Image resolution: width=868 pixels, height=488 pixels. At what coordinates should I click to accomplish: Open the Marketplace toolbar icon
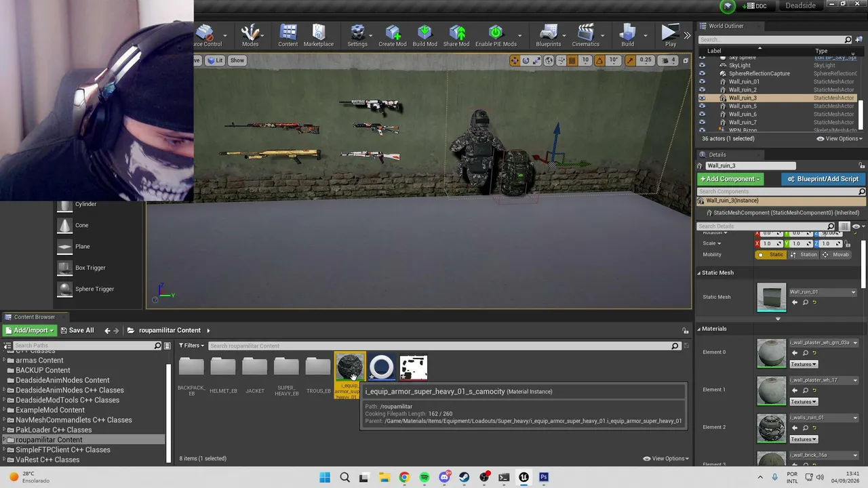tap(318, 36)
